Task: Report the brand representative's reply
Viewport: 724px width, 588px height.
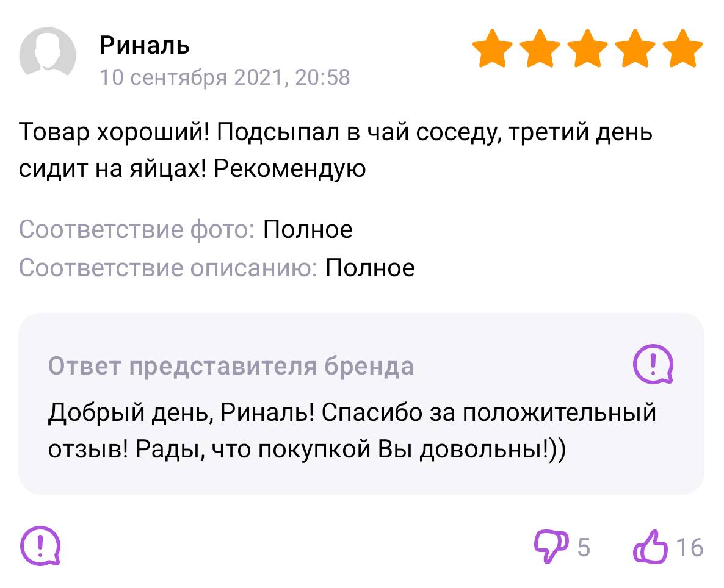Action: pos(653,365)
